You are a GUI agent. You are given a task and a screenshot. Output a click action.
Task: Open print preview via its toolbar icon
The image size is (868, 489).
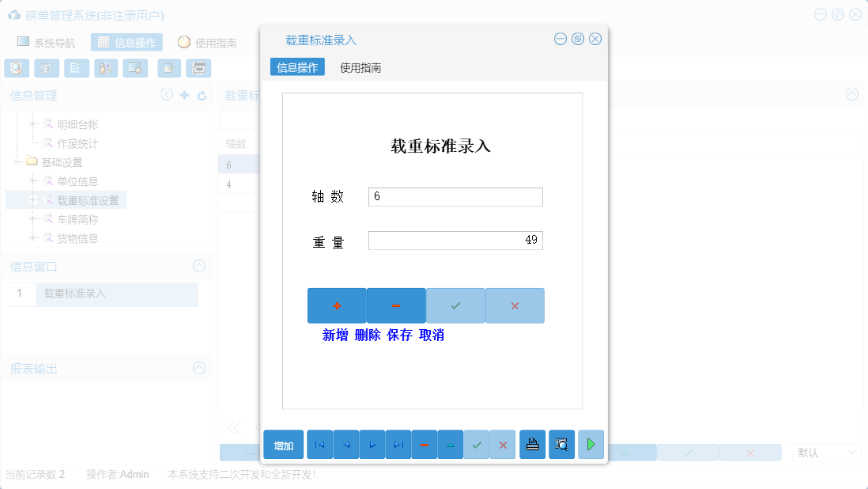point(561,444)
